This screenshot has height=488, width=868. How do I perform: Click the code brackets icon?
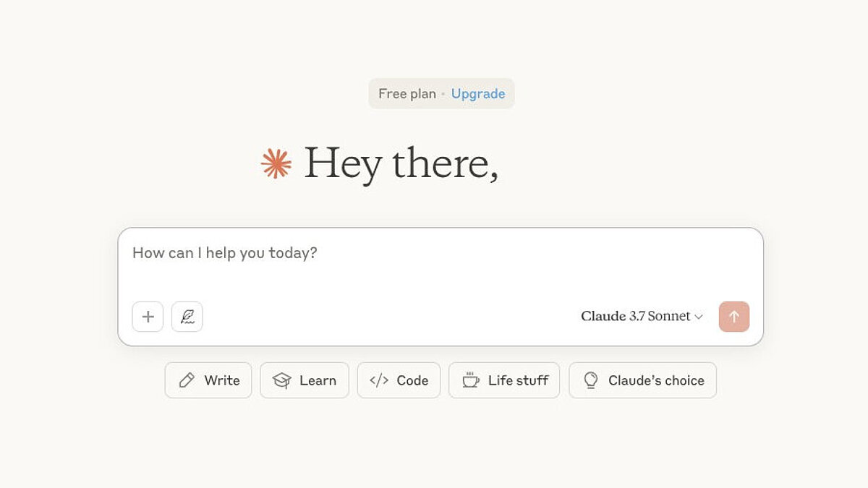[379, 380]
